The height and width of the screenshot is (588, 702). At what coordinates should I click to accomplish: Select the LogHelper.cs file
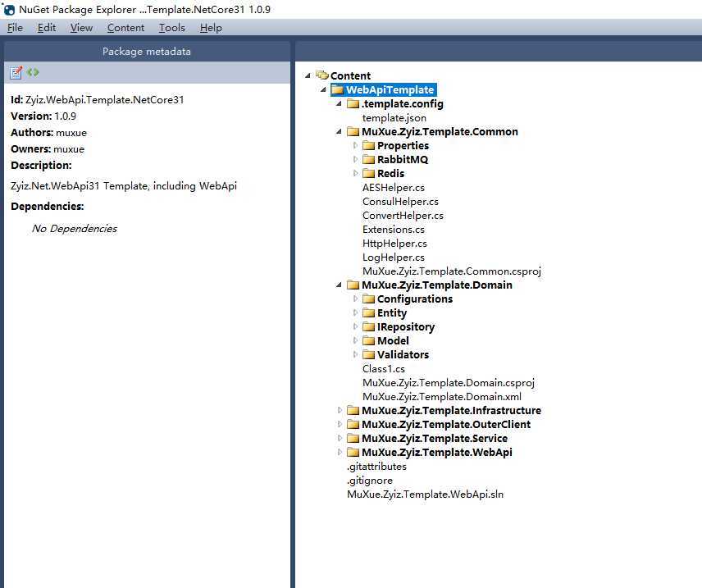(394, 257)
